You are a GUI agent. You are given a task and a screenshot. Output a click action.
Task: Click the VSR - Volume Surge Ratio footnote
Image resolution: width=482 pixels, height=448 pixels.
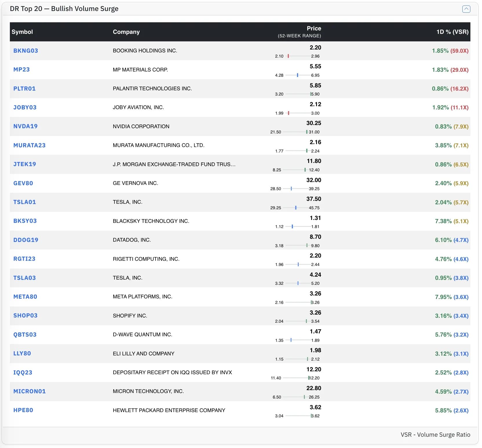(435, 435)
